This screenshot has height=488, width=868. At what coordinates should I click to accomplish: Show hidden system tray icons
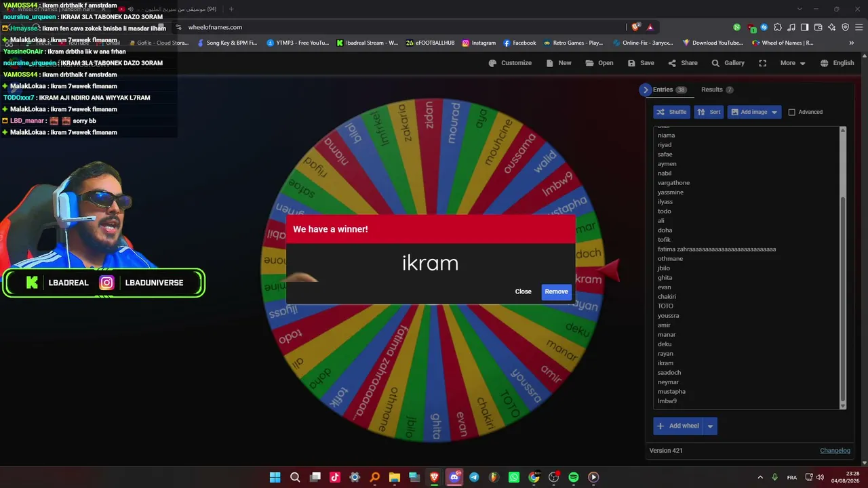click(x=759, y=477)
